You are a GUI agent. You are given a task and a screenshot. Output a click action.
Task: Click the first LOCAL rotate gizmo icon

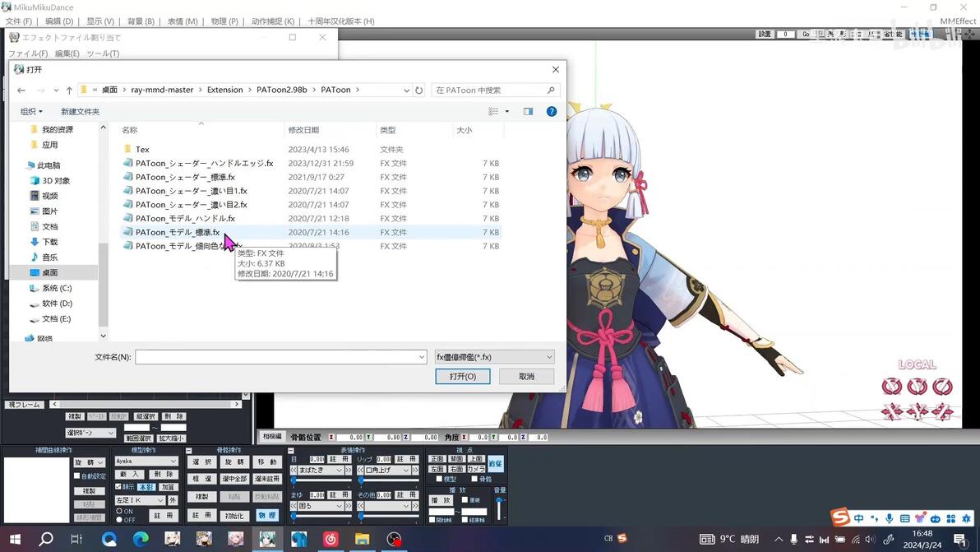892,387
